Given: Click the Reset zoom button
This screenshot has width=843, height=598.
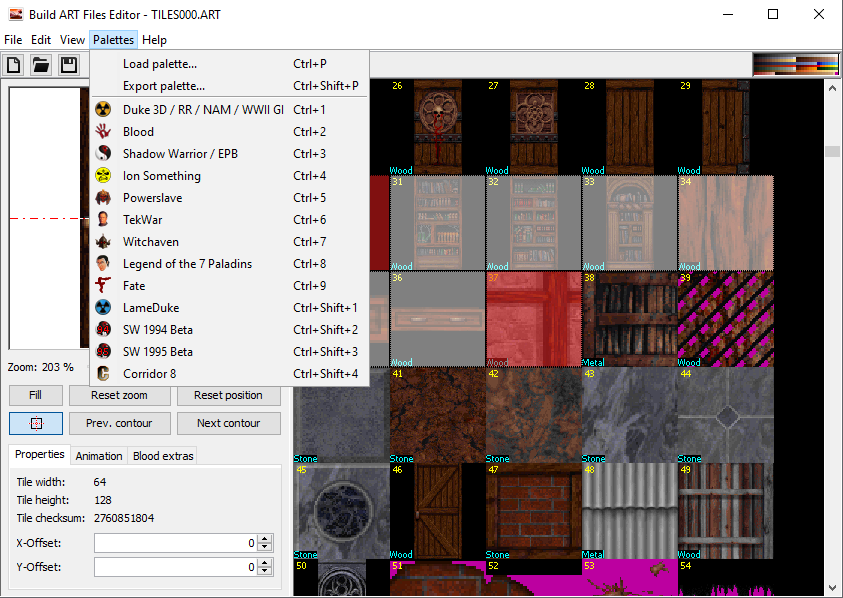Looking at the screenshot, I should [x=119, y=395].
